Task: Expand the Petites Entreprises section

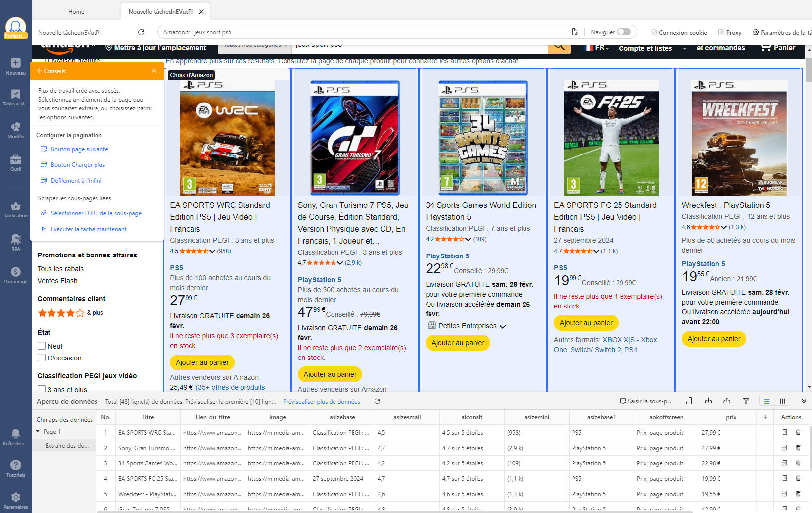Action: coord(503,326)
